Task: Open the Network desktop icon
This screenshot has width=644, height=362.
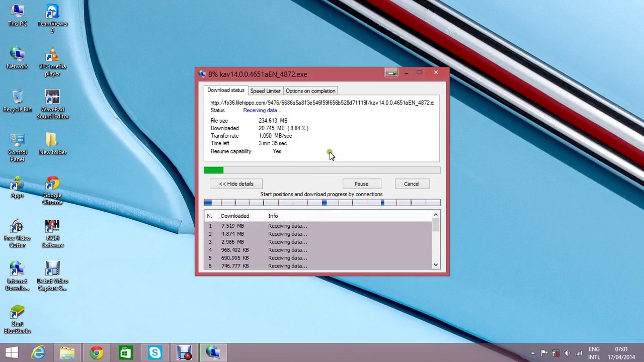Action: pos(17,58)
